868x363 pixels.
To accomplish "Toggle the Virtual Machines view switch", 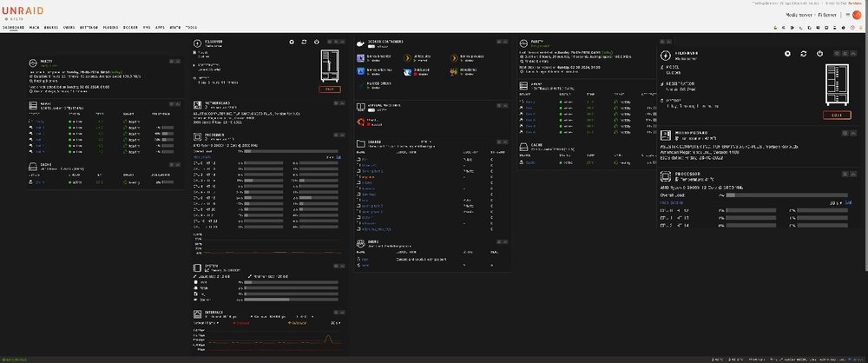I will 372,110.
